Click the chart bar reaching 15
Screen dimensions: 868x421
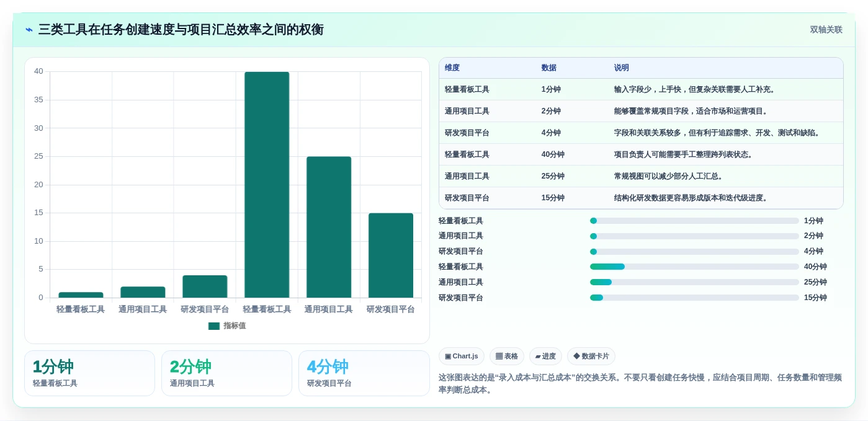pos(391,255)
